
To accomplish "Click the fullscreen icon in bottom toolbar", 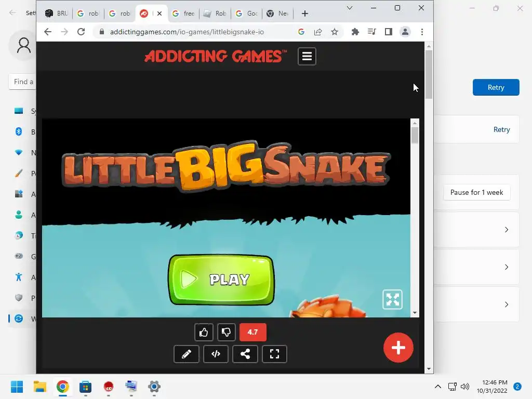I will tap(274, 354).
